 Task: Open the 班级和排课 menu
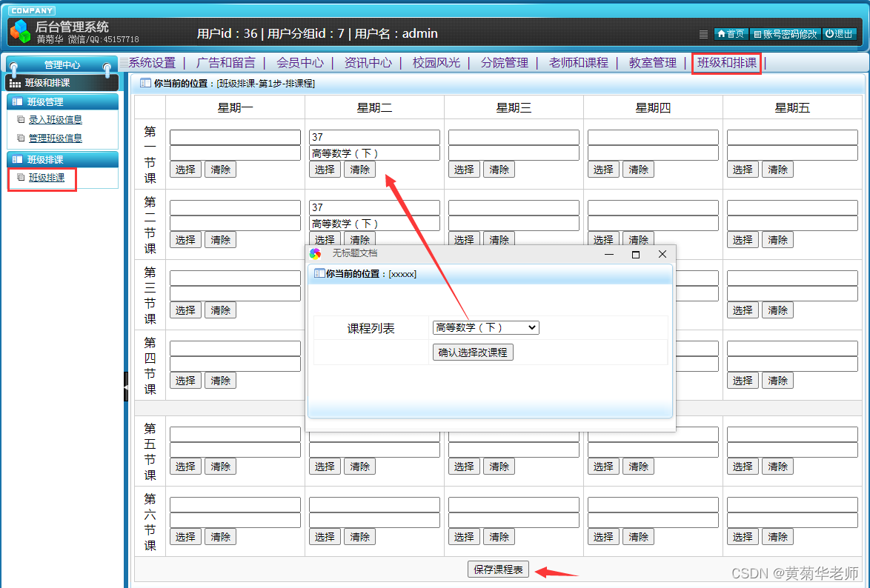point(727,63)
